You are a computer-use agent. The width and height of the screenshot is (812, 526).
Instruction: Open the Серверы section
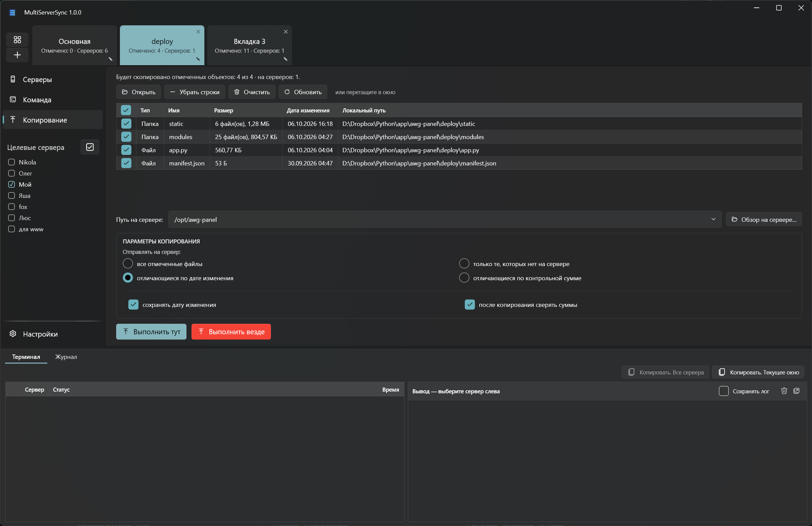pyautogui.click(x=53, y=79)
